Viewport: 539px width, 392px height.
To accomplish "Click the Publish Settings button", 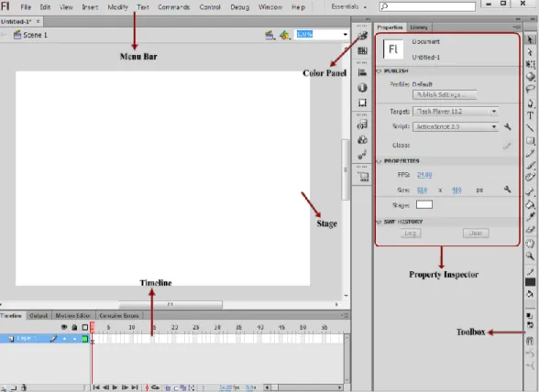I will [x=445, y=94].
